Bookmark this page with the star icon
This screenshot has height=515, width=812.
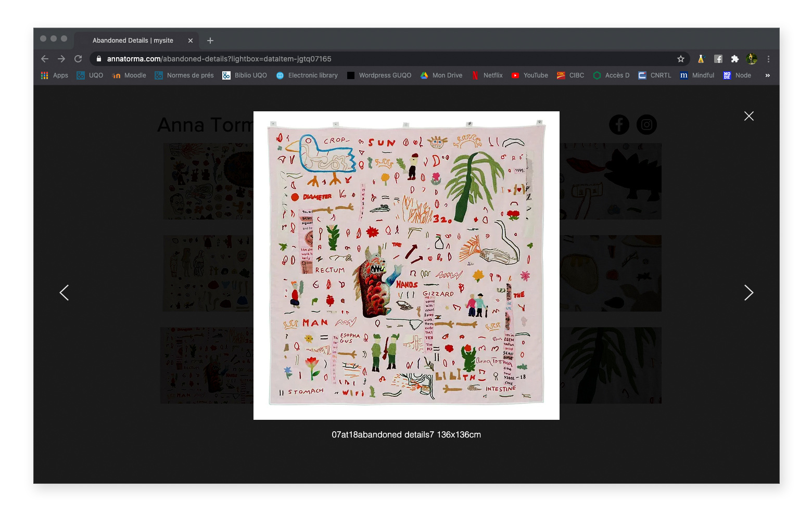tap(680, 59)
